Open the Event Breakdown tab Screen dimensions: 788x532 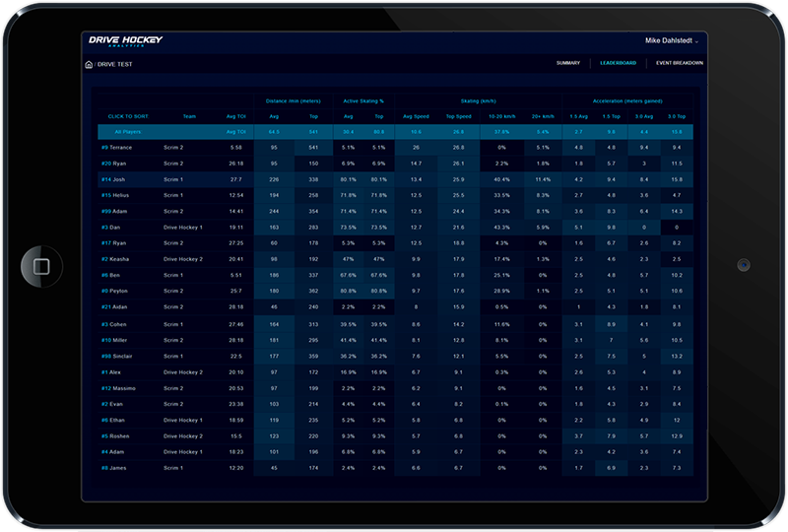(679, 63)
